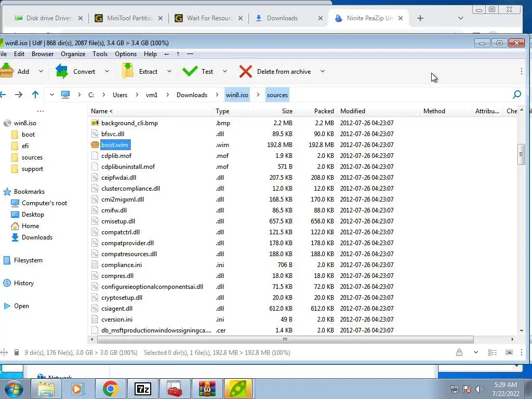Select the file background_cli.bmp

tap(129, 123)
